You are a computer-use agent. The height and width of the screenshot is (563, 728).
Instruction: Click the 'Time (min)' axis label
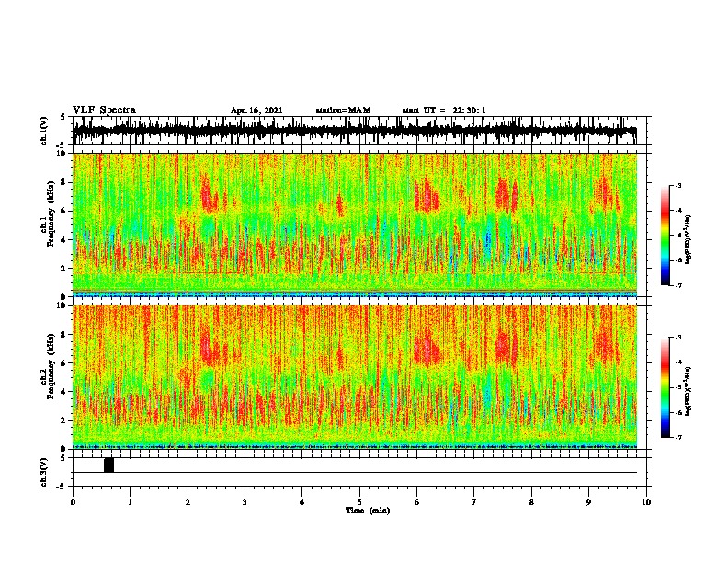[368, 511]
